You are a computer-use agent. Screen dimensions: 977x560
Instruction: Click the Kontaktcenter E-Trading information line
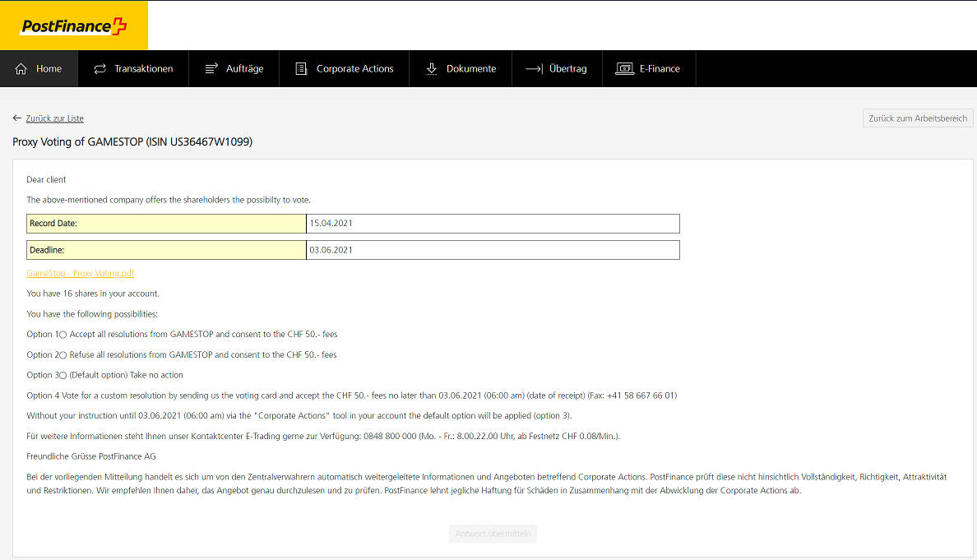pyautogui.click(x=323, y=436)
